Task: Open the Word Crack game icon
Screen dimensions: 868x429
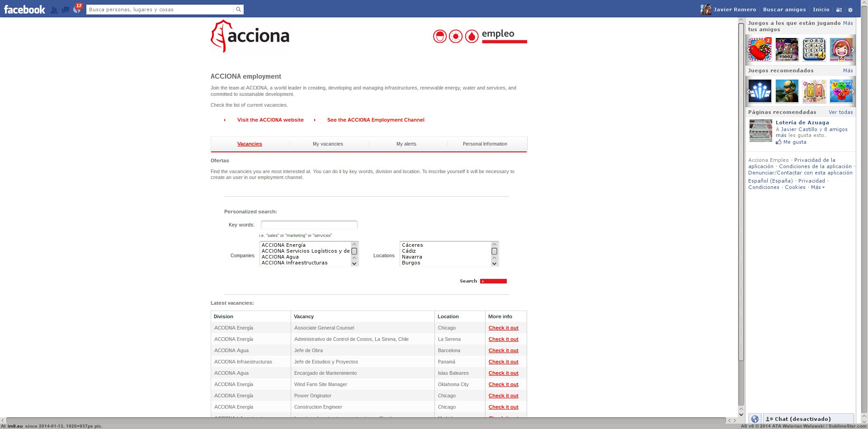Action: pyautogui.click(x=814, y=49)
